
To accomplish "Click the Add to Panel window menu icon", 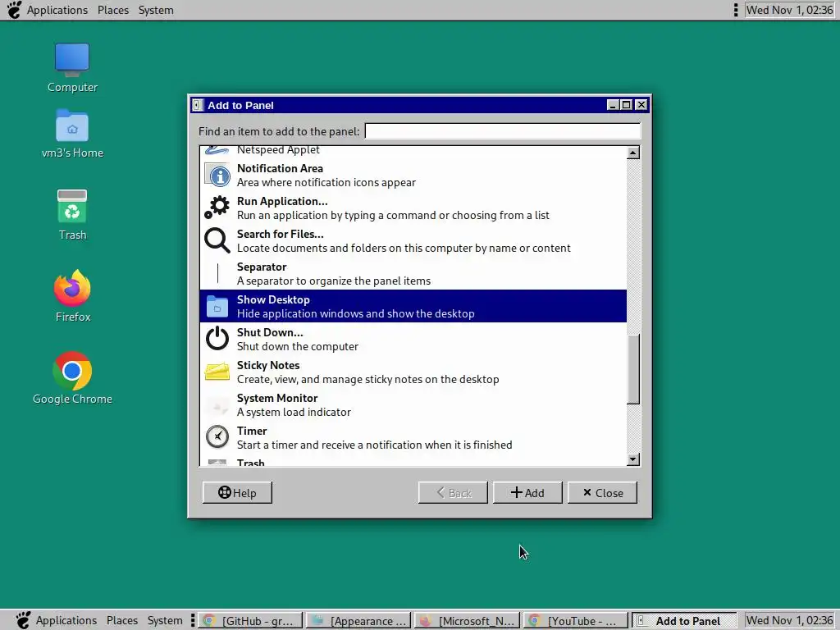I will tap(199, 105).
